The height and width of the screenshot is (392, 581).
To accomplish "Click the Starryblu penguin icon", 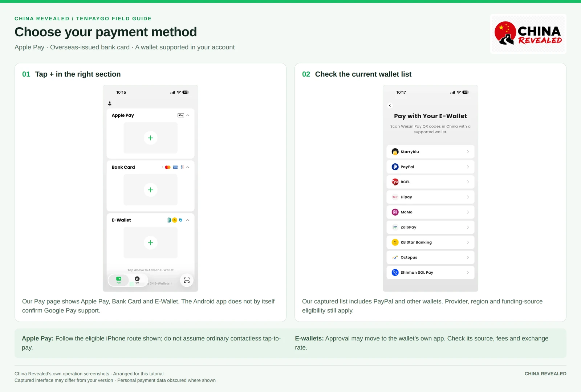I will (395, 152).
